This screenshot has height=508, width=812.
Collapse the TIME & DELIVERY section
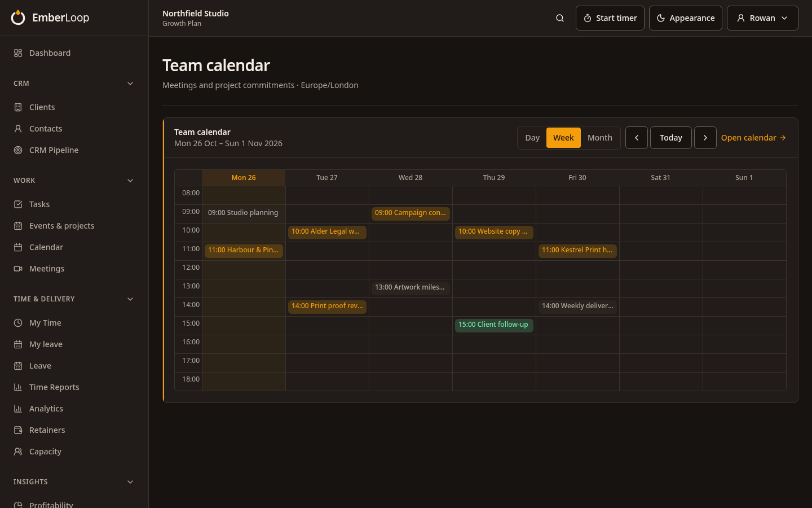point(130,299)
